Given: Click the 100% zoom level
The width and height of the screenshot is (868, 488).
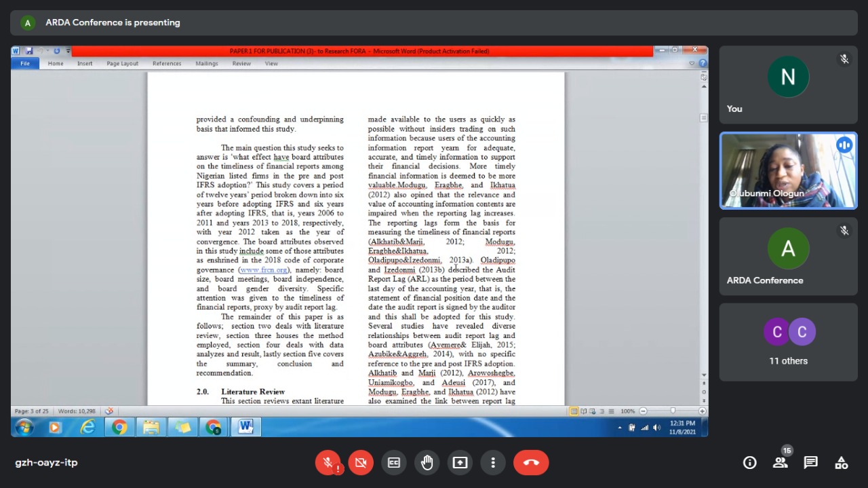Looking at the screenshot, I should (x=627, y=411).
